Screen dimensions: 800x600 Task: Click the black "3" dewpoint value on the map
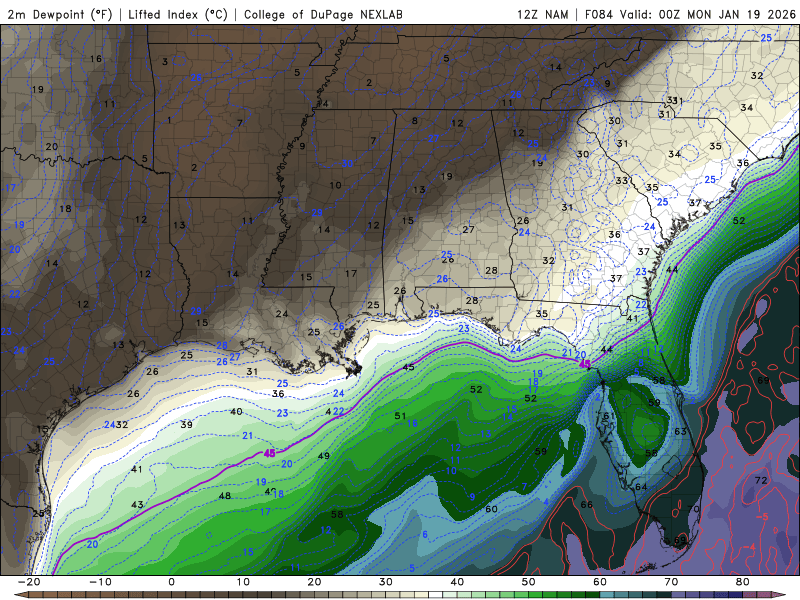(165, 62)
